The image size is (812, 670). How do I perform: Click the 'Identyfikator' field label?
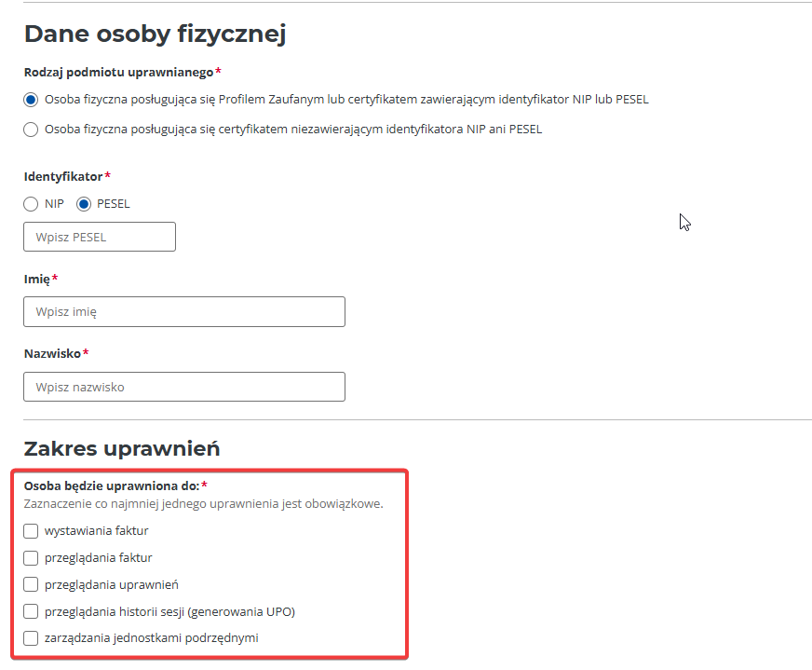pyautogui.click(x=62, y=176)
